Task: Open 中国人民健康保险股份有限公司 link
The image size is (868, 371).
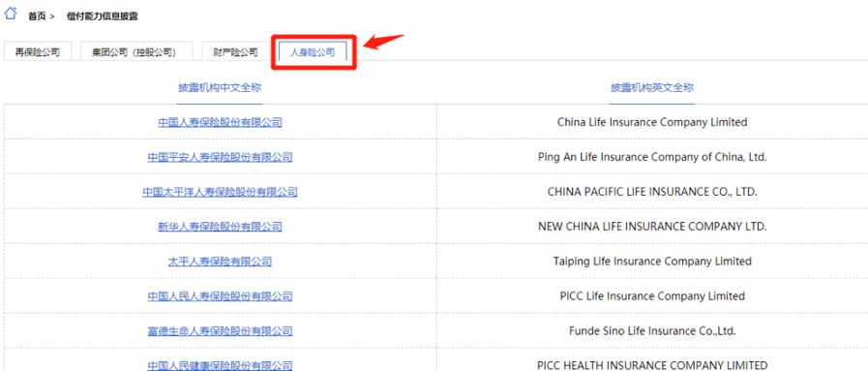Action: [x=220, y=365]
